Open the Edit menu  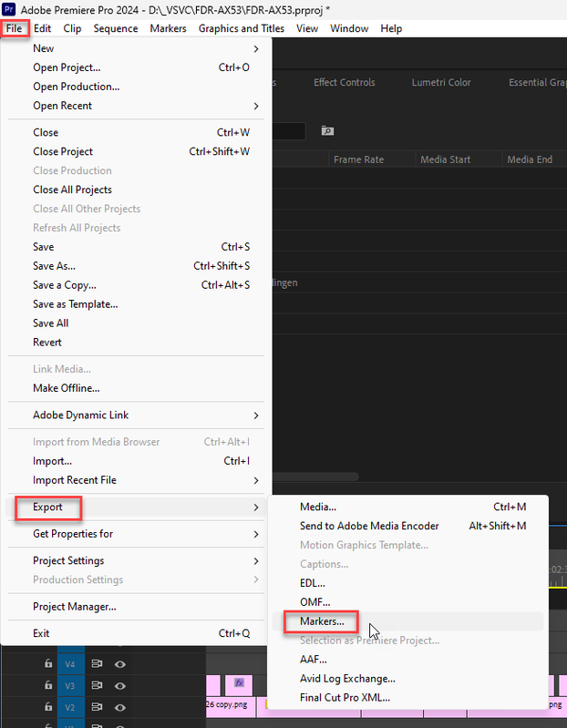click(x=42, y=29)
